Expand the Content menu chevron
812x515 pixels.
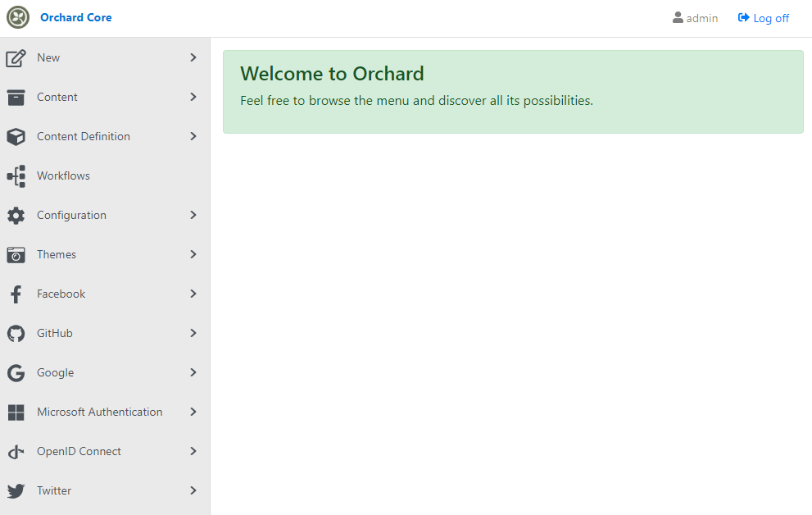(x=193, y=97)
